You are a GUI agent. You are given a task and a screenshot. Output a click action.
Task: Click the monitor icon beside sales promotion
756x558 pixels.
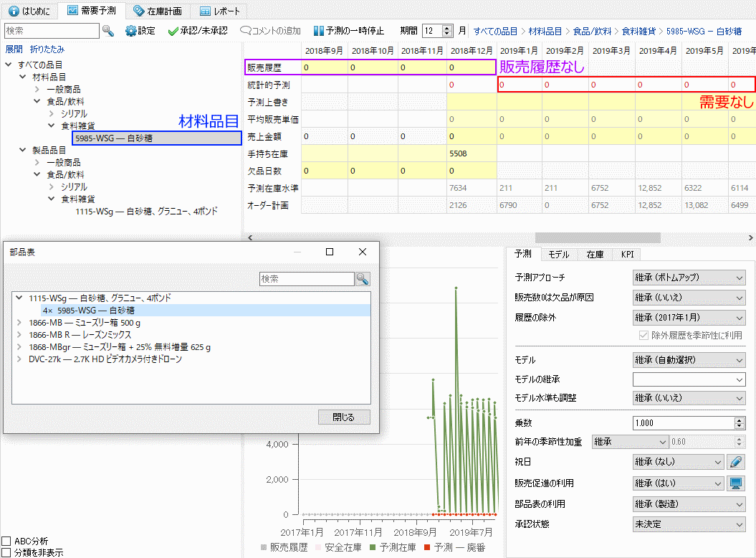pyautogui.click(x=736, y=483)
